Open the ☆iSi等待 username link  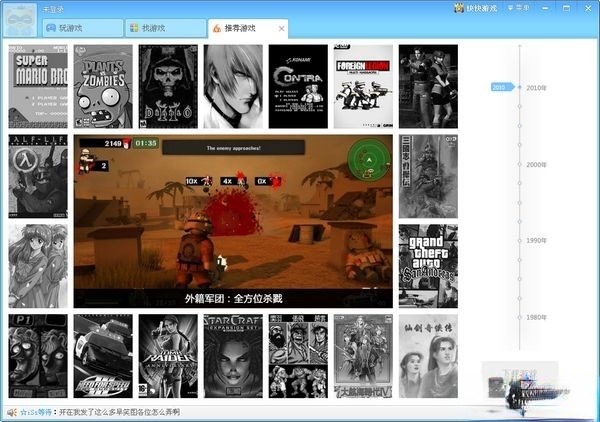tap(36, 412)
